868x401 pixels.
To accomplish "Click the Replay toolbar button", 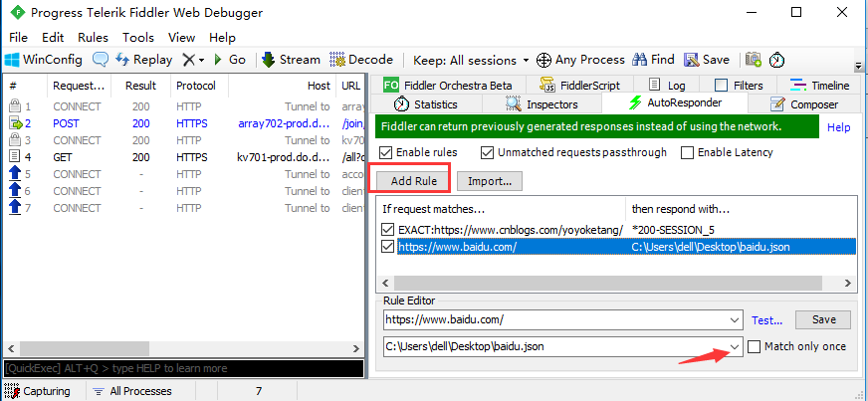I will (x=145, y=60).
